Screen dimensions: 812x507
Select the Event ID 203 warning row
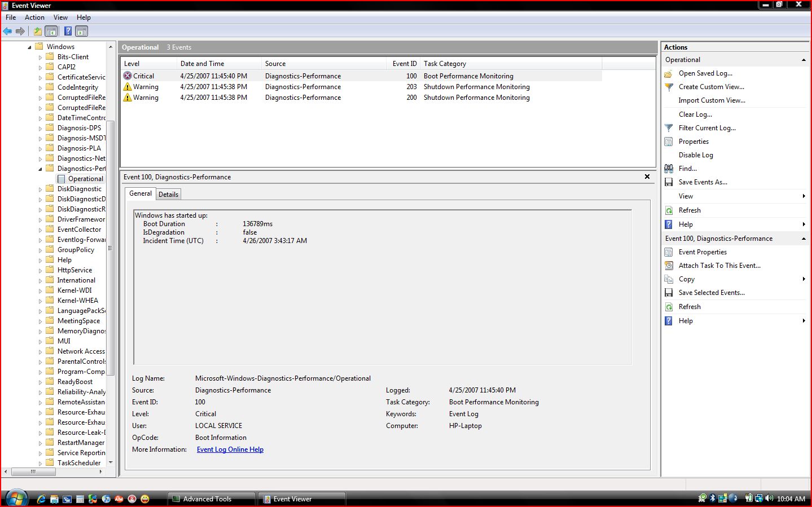tap(361, 87)
